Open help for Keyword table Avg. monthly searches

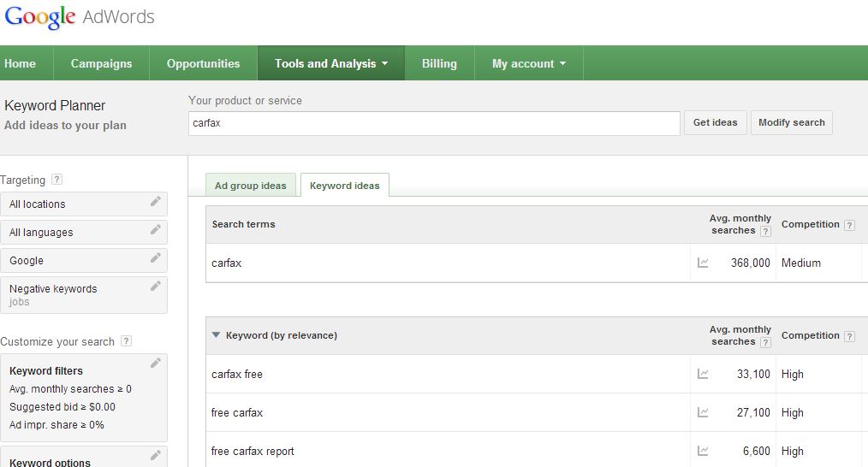(x=765, y=342)
